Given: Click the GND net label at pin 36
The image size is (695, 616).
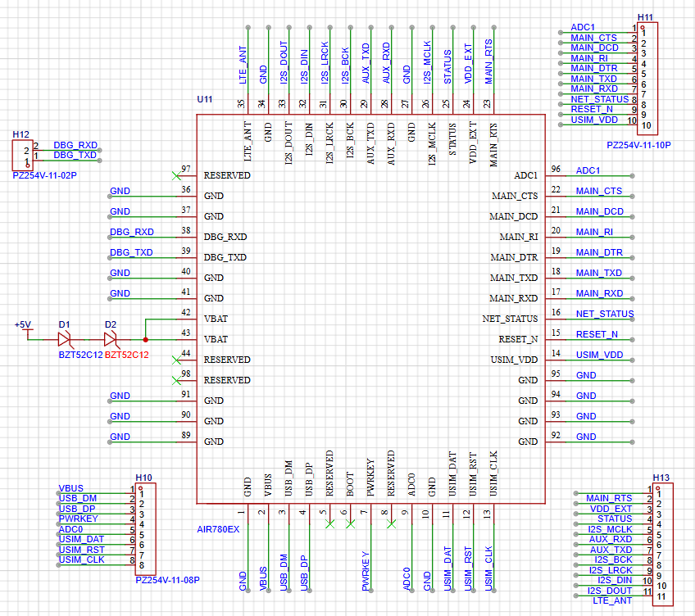Looking at the screenshot, I should click(x=120, y=191).
